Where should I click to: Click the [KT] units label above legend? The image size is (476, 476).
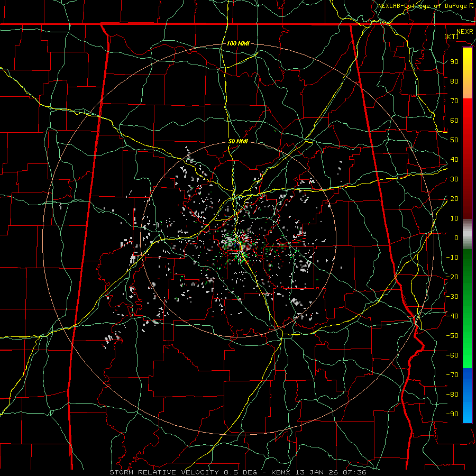pyautogui.click(x=452, y=36)
